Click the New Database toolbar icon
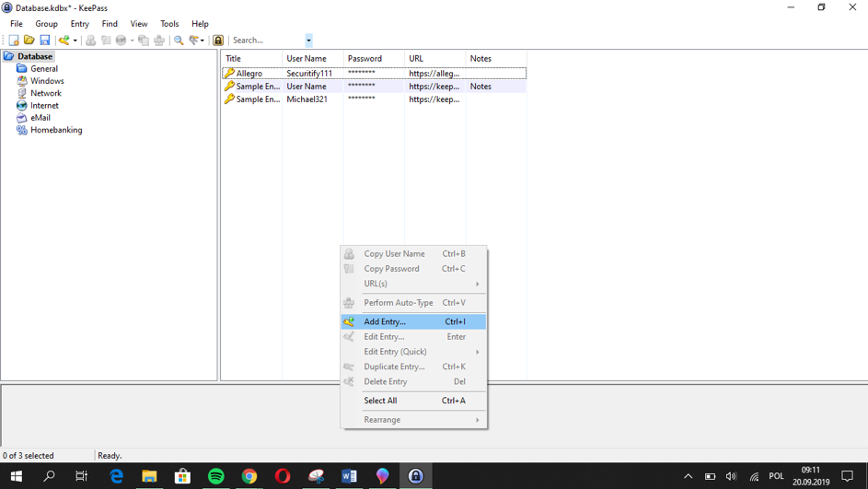Image resolution: width=868 pixels, height=489 pixels. tap(14, 41)
